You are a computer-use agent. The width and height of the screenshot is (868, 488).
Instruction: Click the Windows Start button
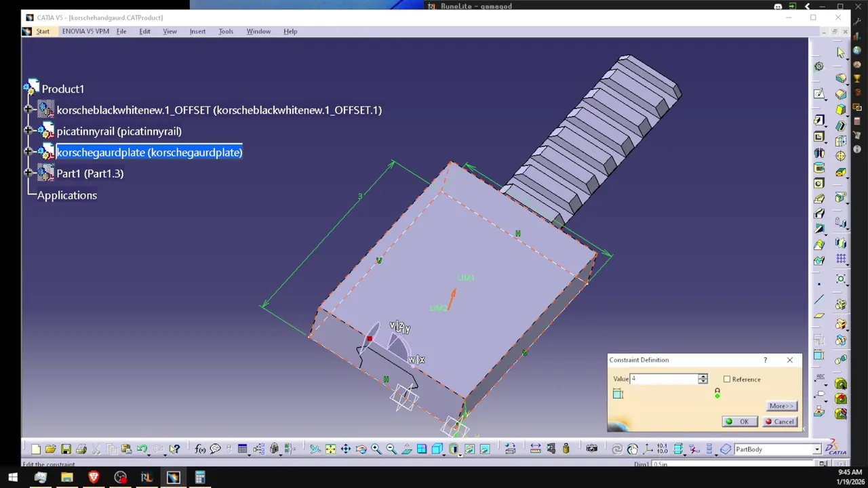(x=13, y=478)
